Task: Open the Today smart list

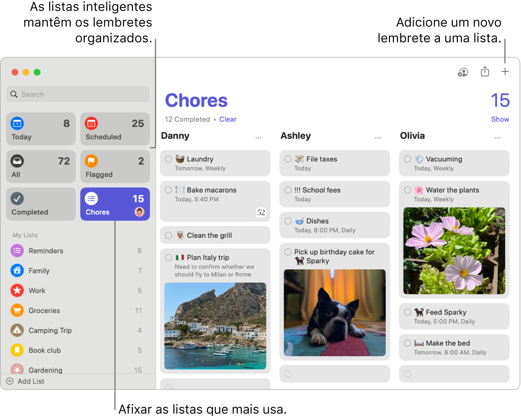Action: [x=41, y=129]
